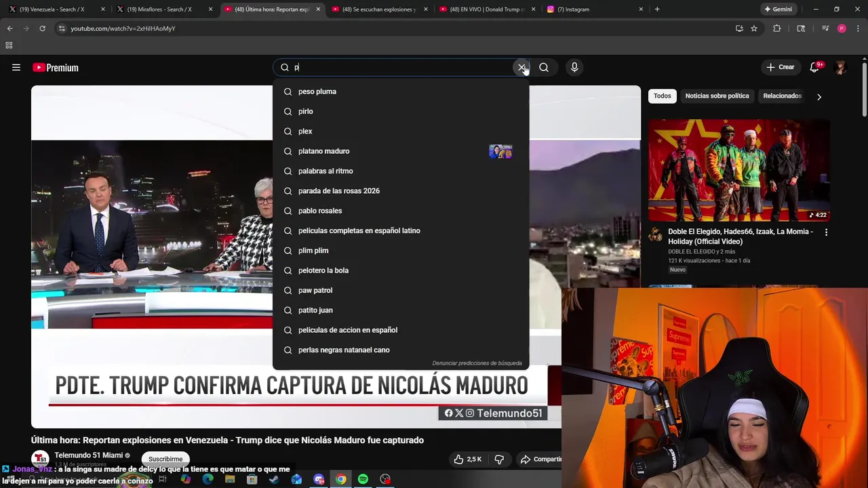The height and width of the screenshot is (488, 868).
Task: Choose suggestion "parada de las rosas 2026"
Action: click(401, 190)
